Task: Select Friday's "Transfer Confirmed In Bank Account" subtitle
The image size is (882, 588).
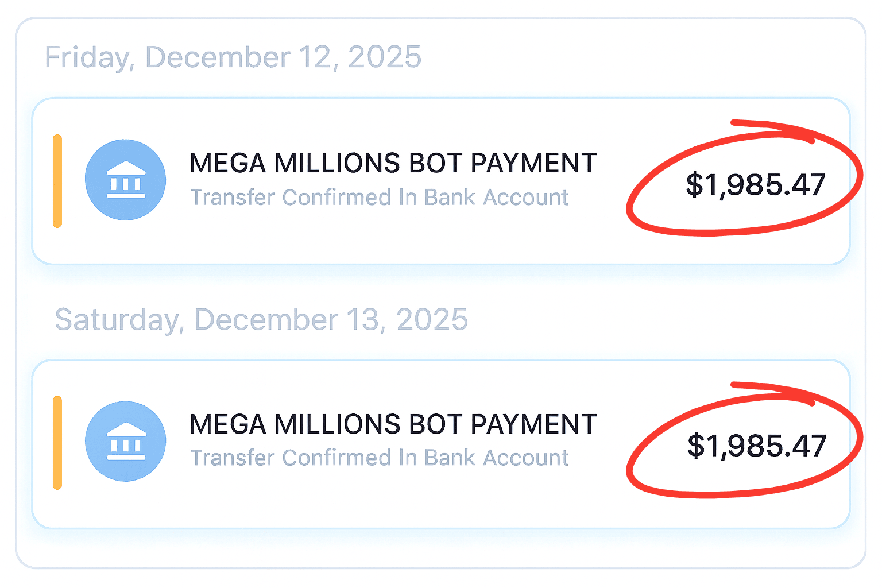Action: (379, 198)
